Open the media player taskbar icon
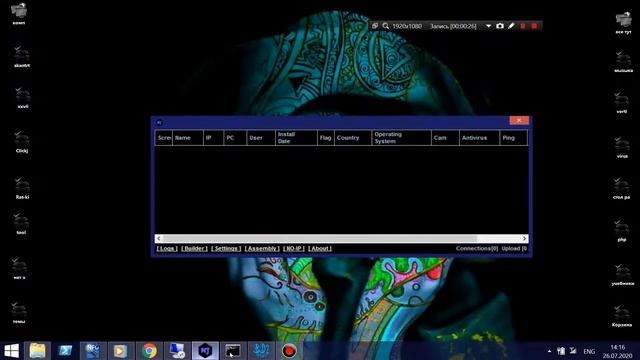The height and width of the screenshot is (360, 640). click(121, 351)
